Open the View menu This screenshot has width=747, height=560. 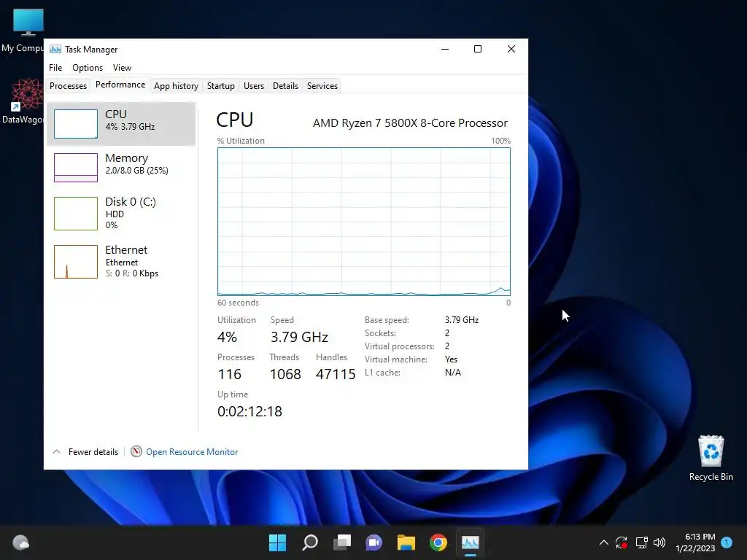point(122,68)
